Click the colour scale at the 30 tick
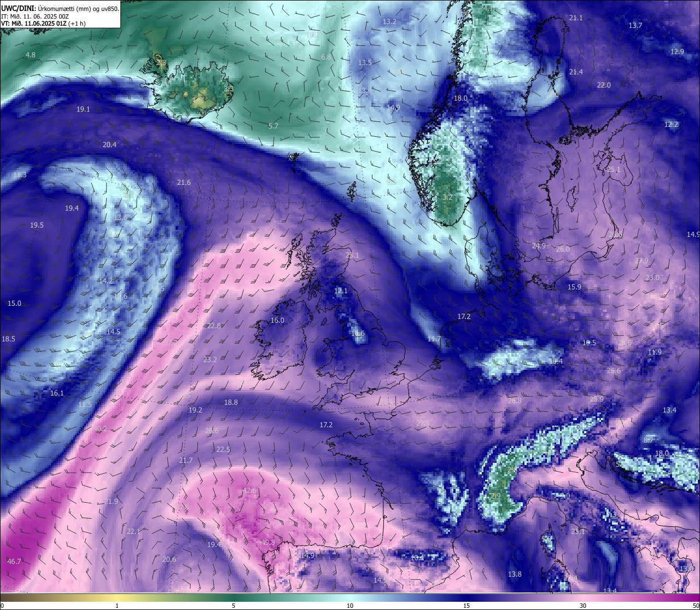The image size is (700, 610). [583, 606]
